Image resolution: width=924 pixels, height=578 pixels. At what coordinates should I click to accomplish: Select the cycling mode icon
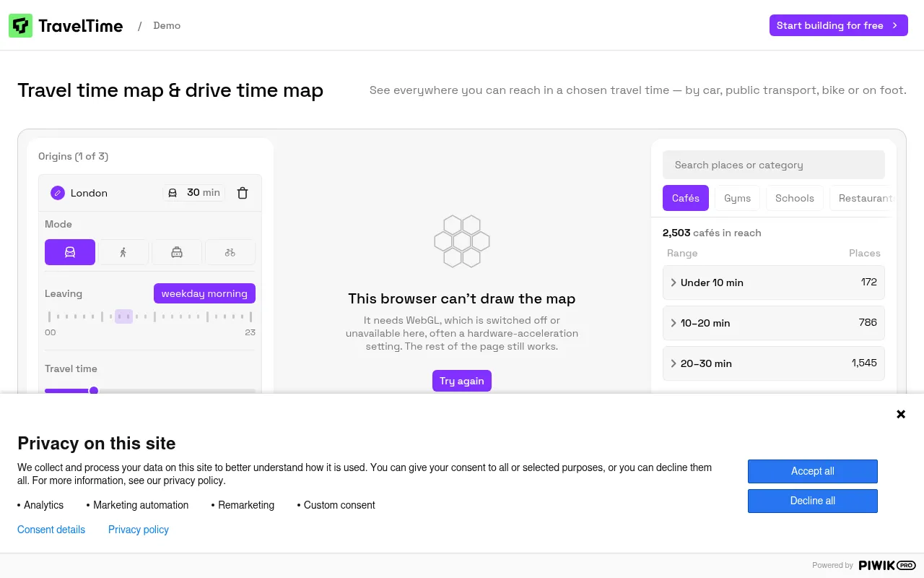230,252
